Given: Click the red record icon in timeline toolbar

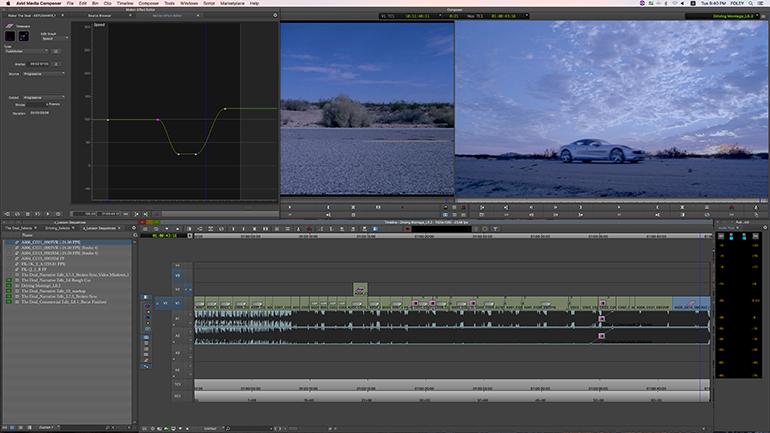Looking at the screenshot, I should click(x=408, y=229).
